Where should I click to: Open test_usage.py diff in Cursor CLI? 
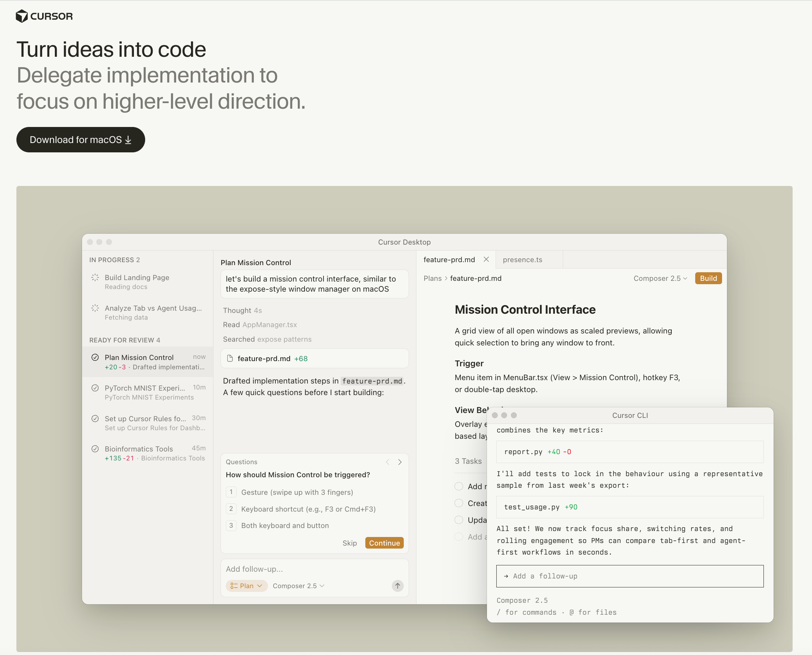pyautogui.click(x=630, y=507)
